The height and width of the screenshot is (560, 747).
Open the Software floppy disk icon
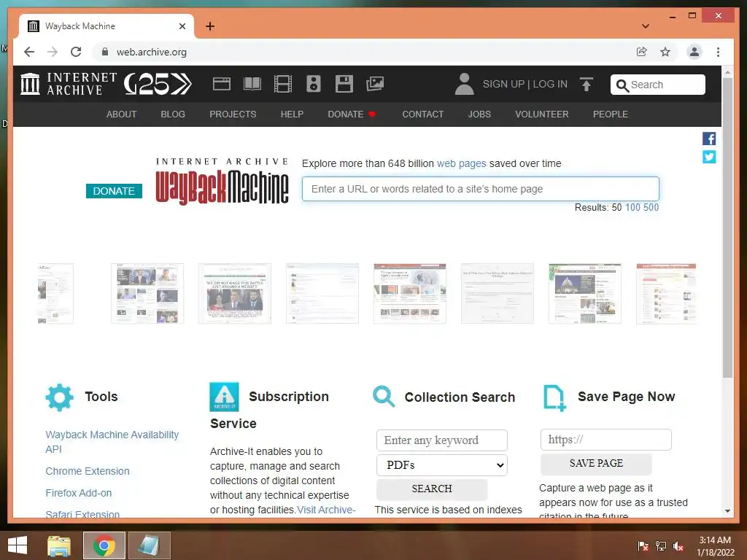click(344, 84)
